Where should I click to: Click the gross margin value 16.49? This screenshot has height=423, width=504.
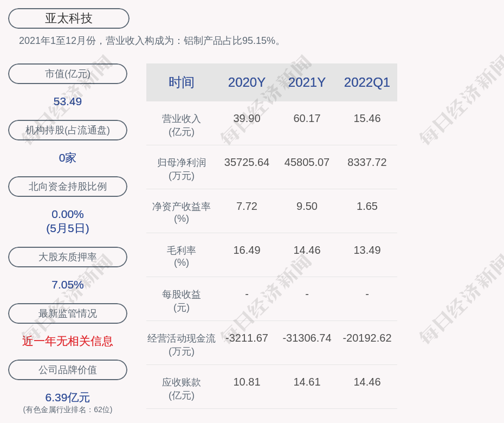coord(247,250)
